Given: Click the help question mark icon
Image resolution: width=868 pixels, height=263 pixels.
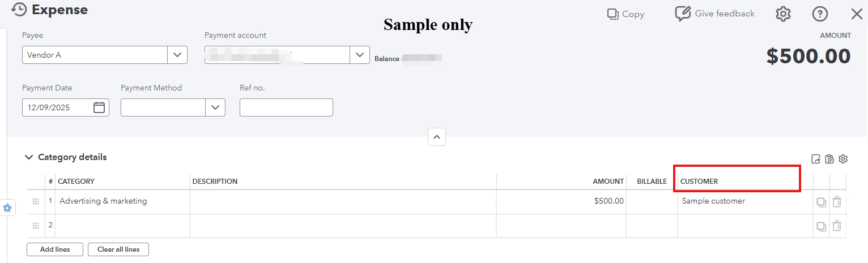Looking at the screenshot, I should click(x=820, y=14).
